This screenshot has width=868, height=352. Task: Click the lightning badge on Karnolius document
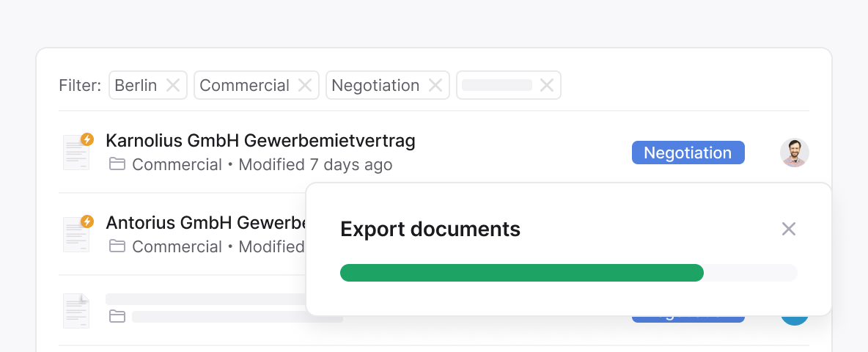(87, 139)
